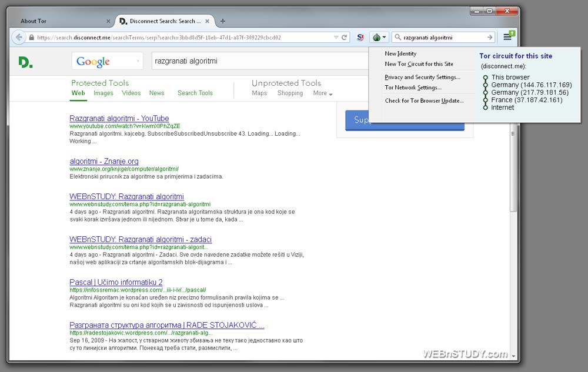The width and height of the screenshot is (588, 372).
Task: Select the Web tab under Protected Tools
Action: (78, 93)
